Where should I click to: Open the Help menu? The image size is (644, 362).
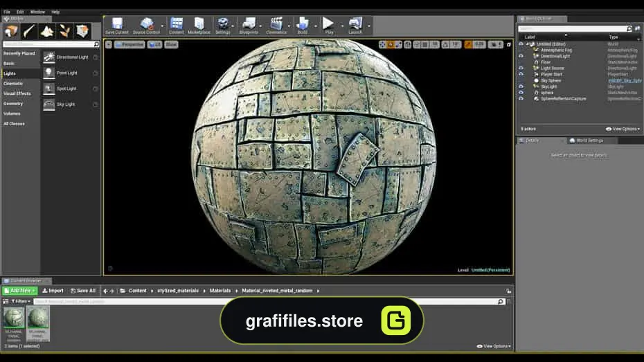[55, 12]
